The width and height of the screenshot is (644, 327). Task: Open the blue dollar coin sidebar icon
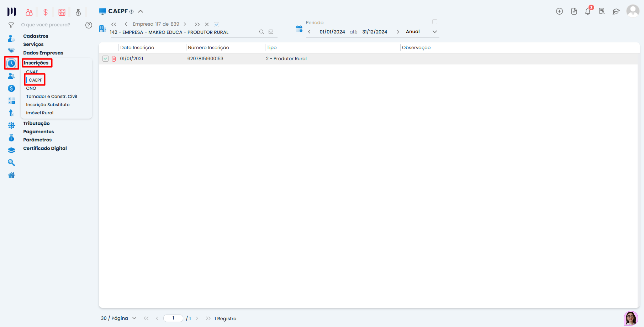(11, 88)
